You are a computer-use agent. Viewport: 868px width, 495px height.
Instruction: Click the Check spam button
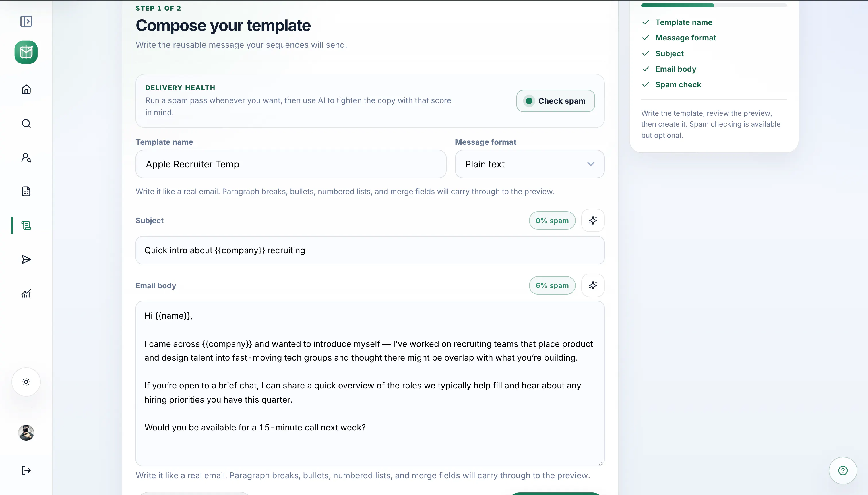point(555,101)
